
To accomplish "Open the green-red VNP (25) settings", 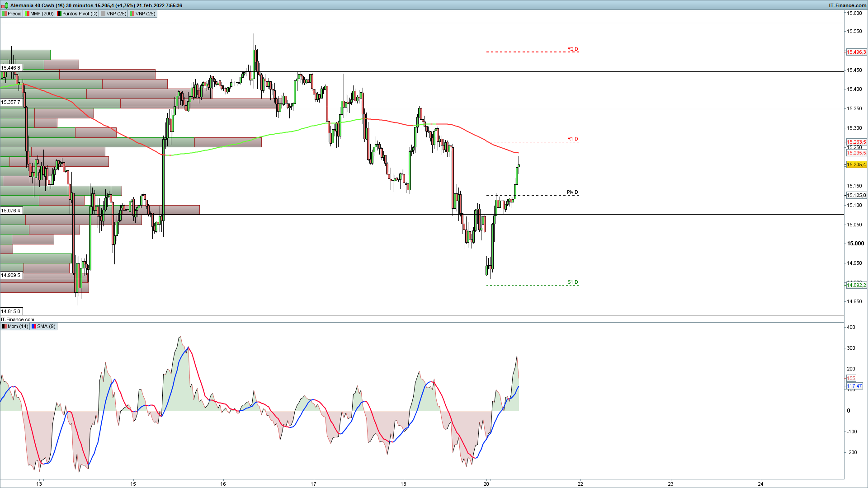I will [x=142, y=14].
